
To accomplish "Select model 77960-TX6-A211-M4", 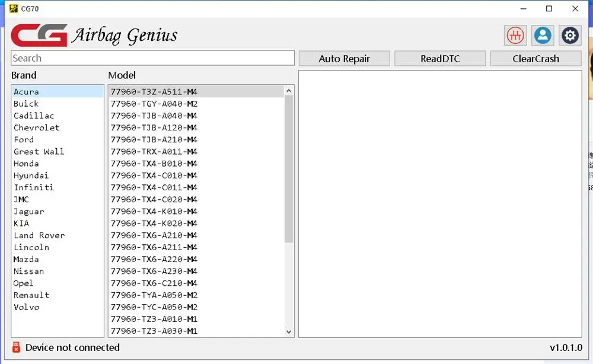I will tap(196, 247).
